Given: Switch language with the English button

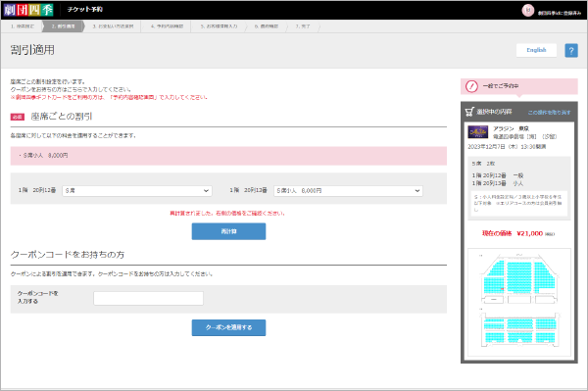Looking at the screenshot, I should pyautogui.click(x=536, y=50).
